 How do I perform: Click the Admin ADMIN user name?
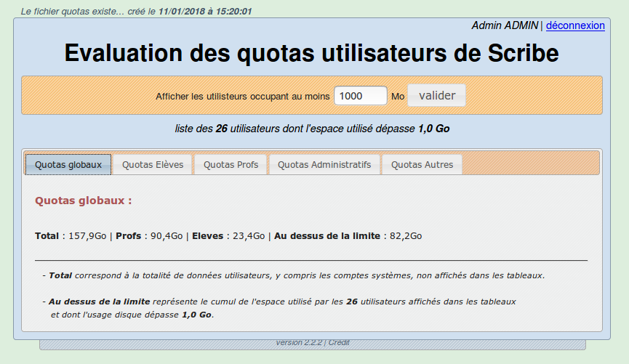pos(505,25)
